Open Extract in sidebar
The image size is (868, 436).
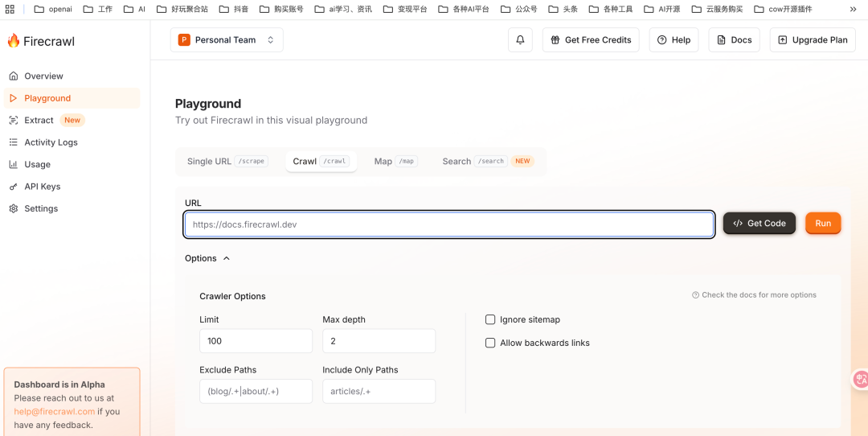tap(72, 120)
